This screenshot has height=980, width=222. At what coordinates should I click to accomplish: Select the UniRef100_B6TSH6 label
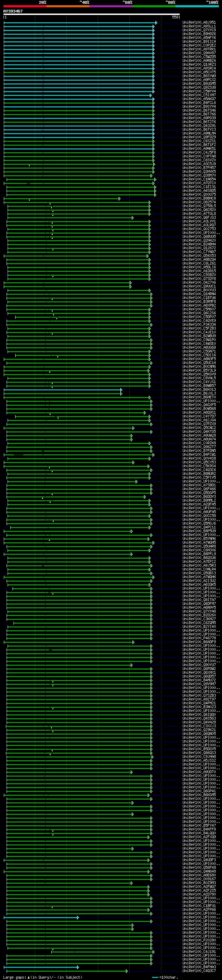point(199,111)
